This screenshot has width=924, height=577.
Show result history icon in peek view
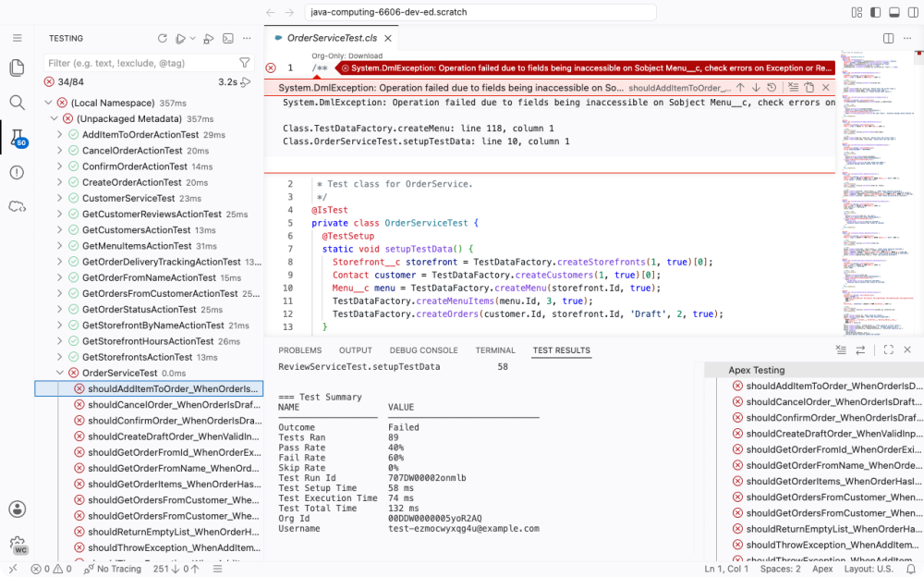(772, 87)
